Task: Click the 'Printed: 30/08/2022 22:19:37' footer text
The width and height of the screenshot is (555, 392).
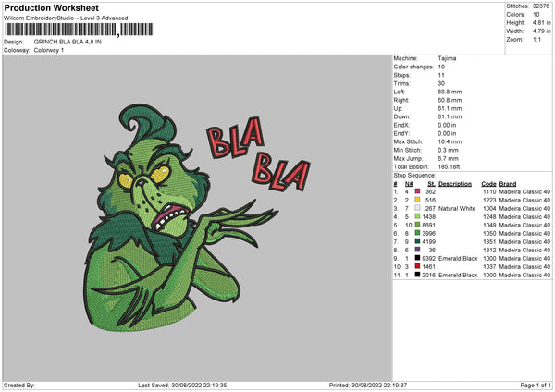Action: pos(368,386)
